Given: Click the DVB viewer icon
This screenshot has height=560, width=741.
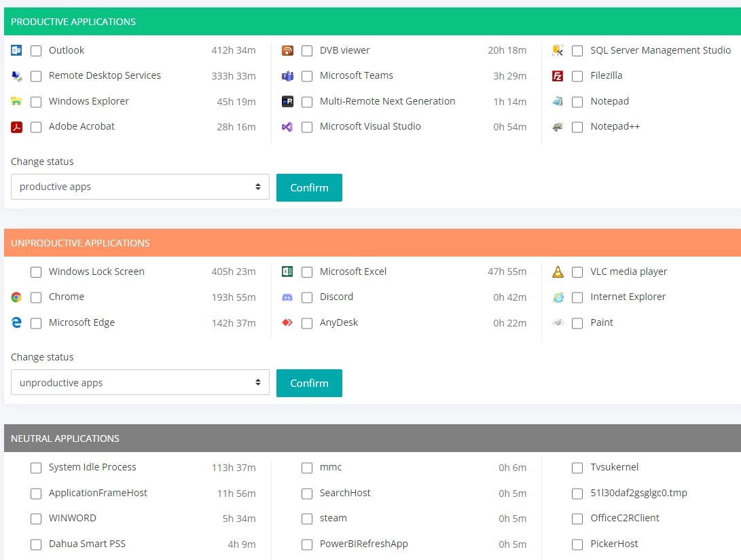Looking at the screenshot, I should point(287,50).
